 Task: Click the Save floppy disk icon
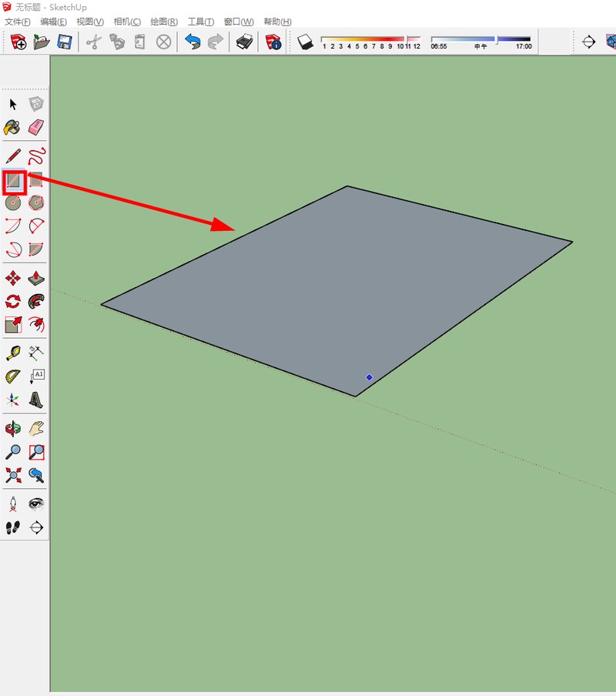pyautogui.click(x=65, y=42)
